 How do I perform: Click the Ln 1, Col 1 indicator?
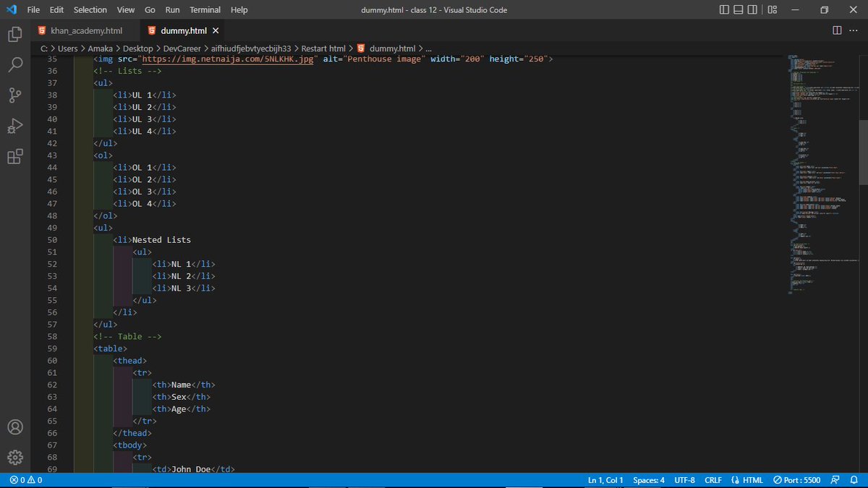(x=605, y=480)
